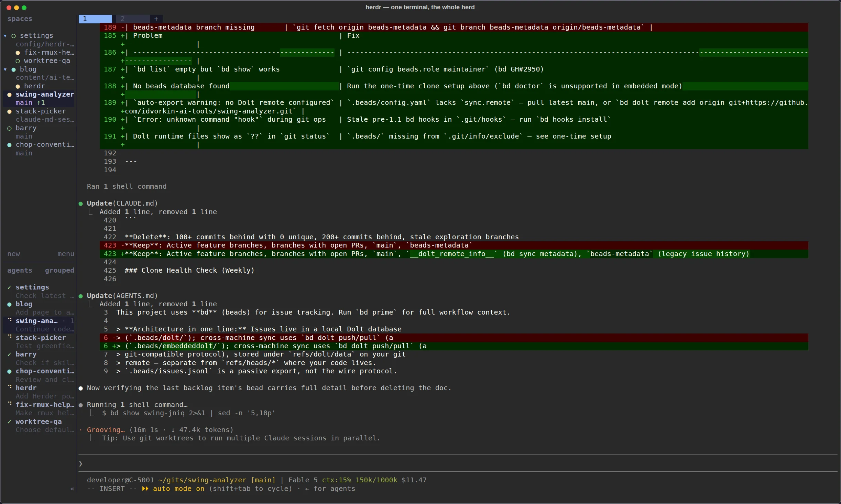
Task: Collapse the settings space tree arrow
Action: coord(5,36)
